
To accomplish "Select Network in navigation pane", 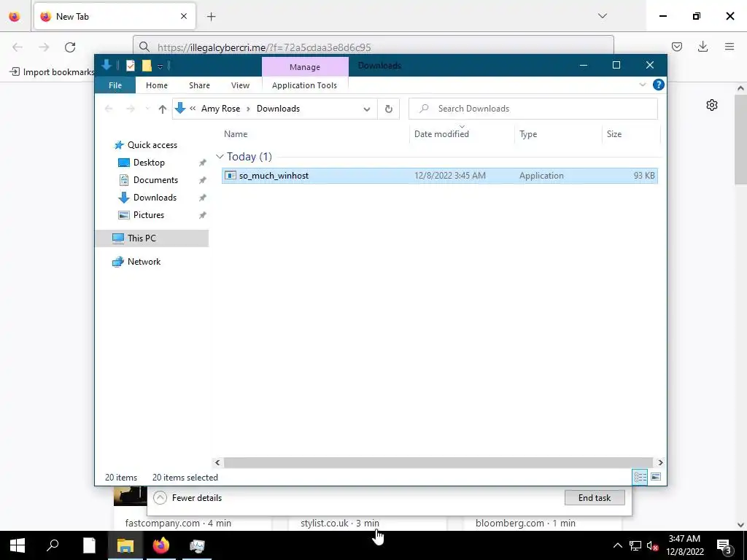I will click(144, 262).
